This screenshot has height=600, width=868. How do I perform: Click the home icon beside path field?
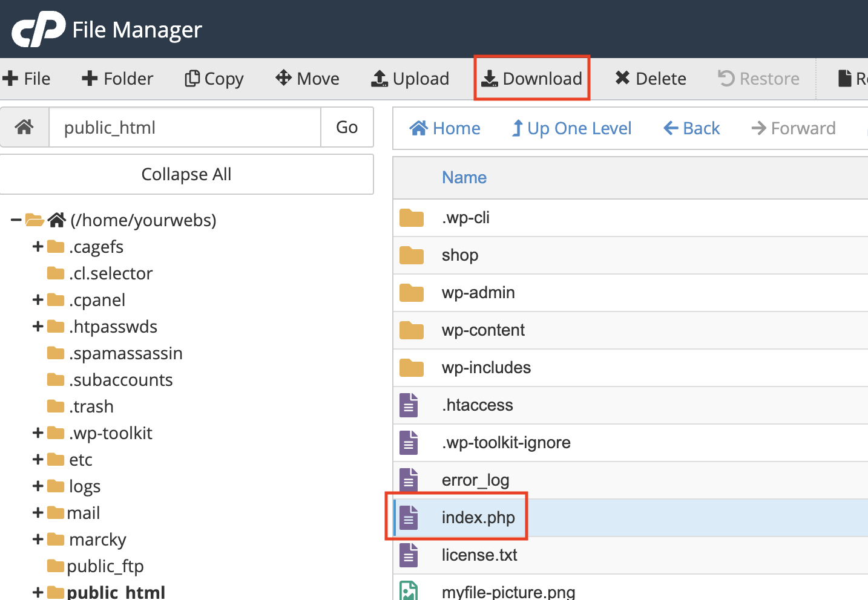pyautogui.click(x=24, y=127)
